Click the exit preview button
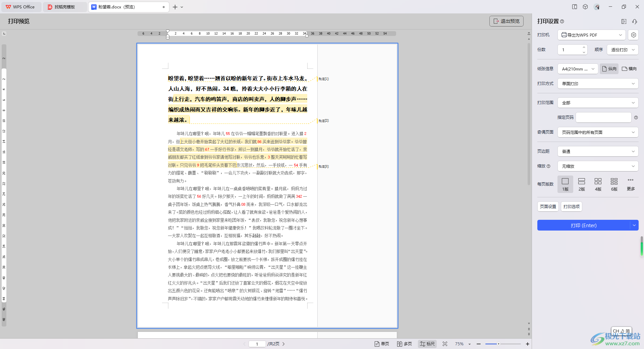644x349 pixels. pos(506,21)
